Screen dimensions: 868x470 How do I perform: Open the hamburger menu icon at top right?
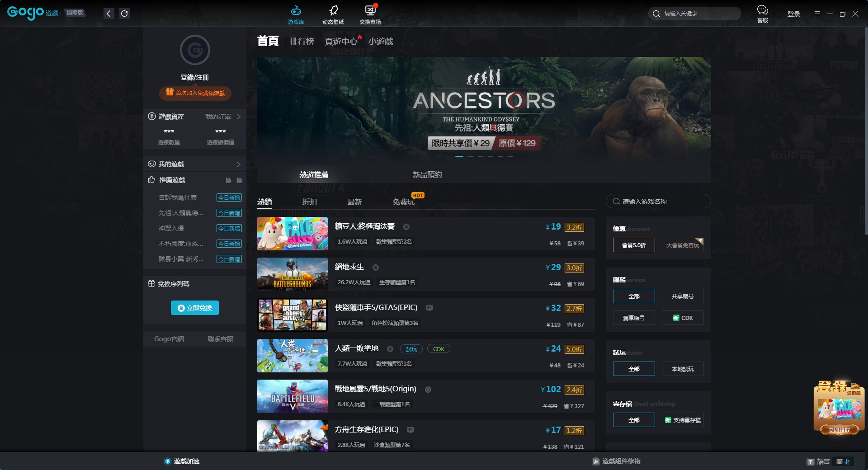[817, 14]
